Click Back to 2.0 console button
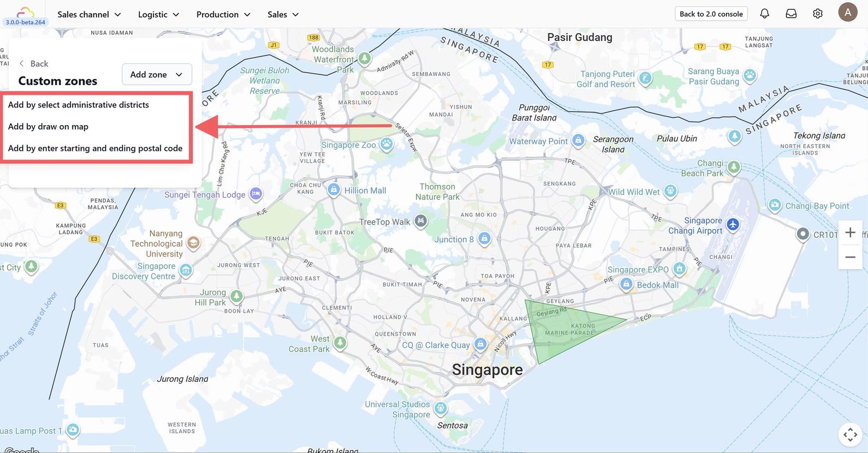This screenshot has width=868, height=453. (x=711, y=14)
